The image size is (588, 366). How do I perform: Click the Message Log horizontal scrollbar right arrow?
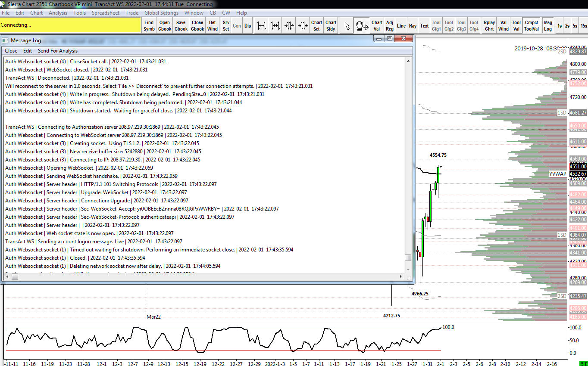(x=401, y=276)
